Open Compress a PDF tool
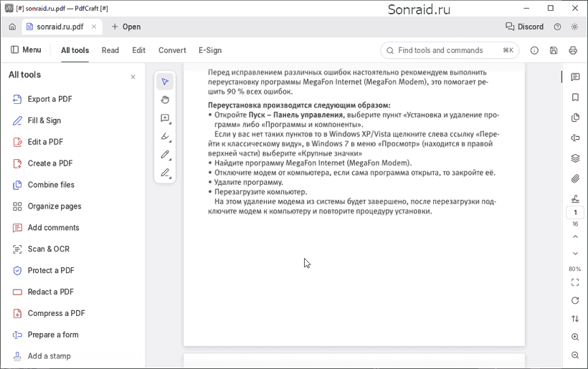The image size is (588, 369). (x=49, y=313)
